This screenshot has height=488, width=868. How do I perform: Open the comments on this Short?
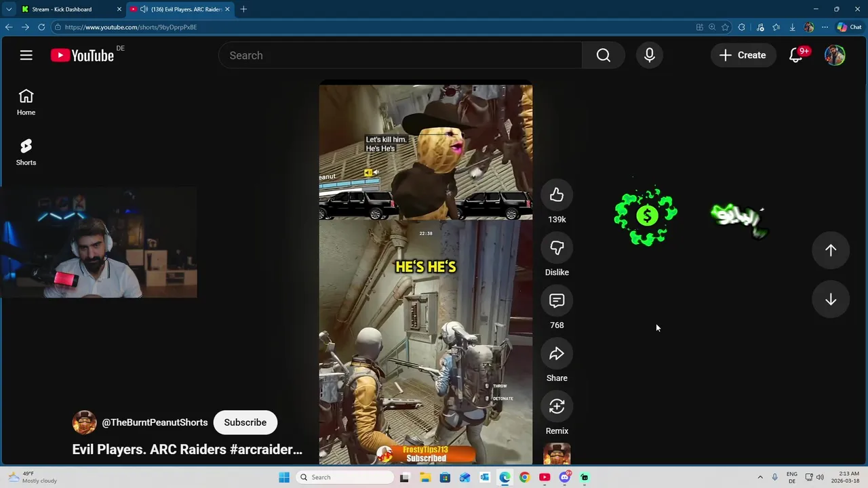[557, 301]
